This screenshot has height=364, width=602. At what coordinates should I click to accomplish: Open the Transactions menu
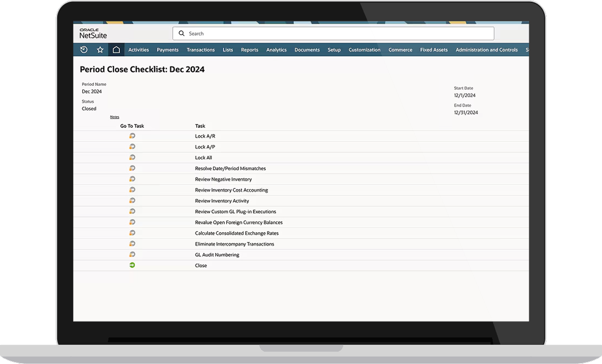tap(201, 50)
